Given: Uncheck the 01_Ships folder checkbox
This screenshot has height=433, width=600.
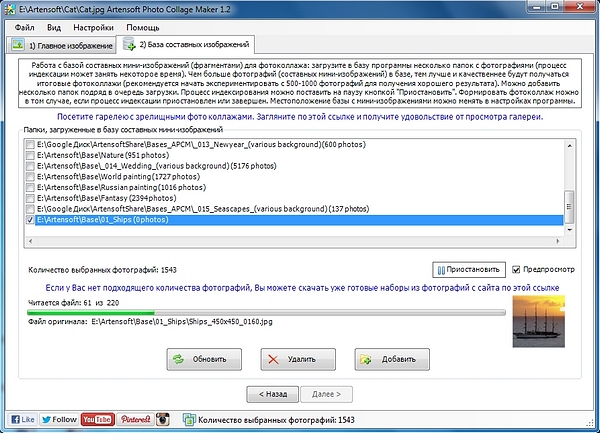Looking at the screenshot, I should pyautogui.click(x=30, y=220).
